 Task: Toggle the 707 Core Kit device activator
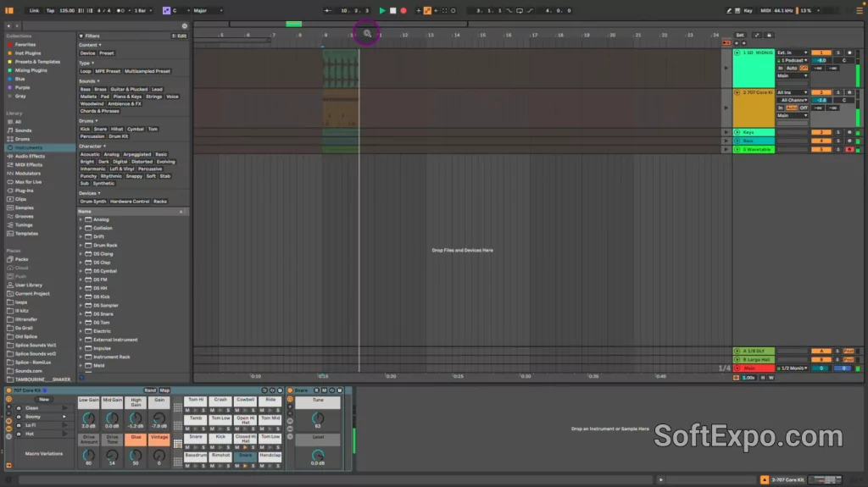click(8, 390)
